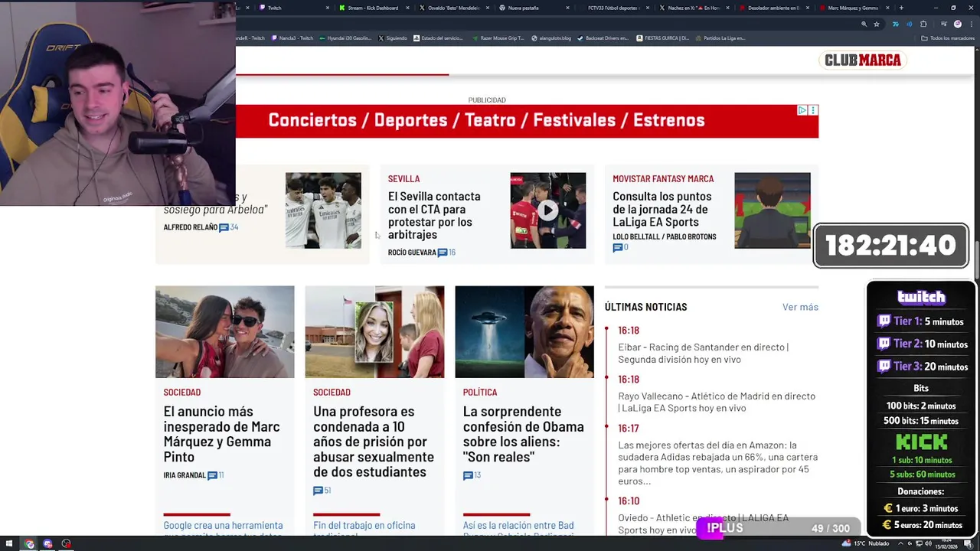The image size is (980, 551).
Task: Open Eibar - Racing de Santander en directo
Action: coord(703,353)
